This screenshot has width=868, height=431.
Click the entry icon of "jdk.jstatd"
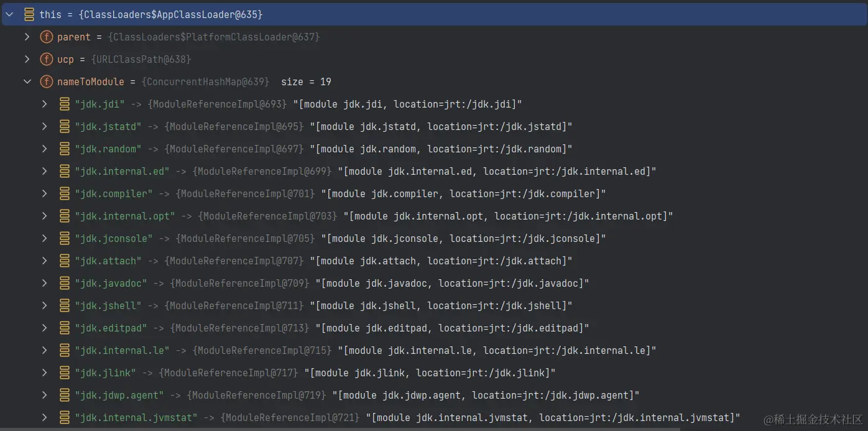click(x=64, y=126)
